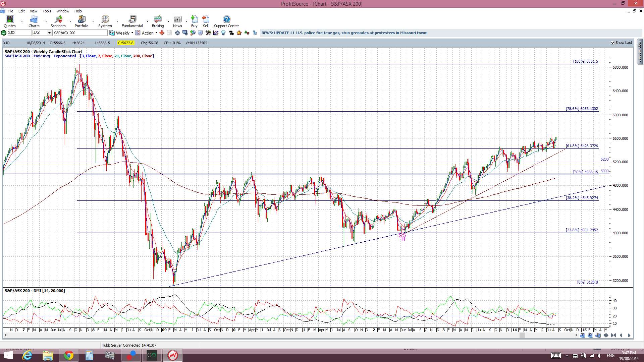The width and height of the screenshot is (644, 362).
Task: Open the News viewer
Action: click(x=177, y=21)
